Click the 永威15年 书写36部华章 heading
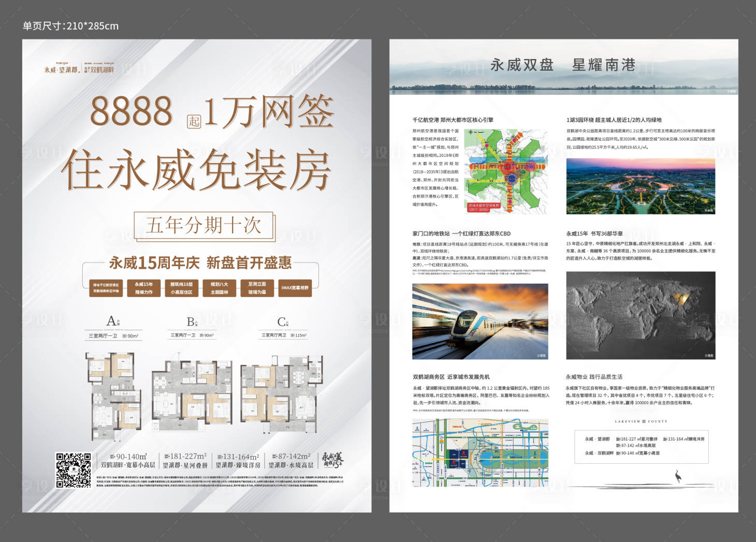The width and height of the screenshot is (756, 542). click(x=594, y=233)
